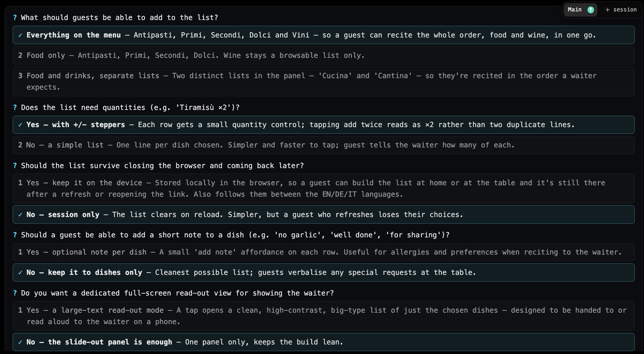Choose 'No — the slide-out panel is enough'
Screen dimensions: 644x354
click(x=324, y=342)
